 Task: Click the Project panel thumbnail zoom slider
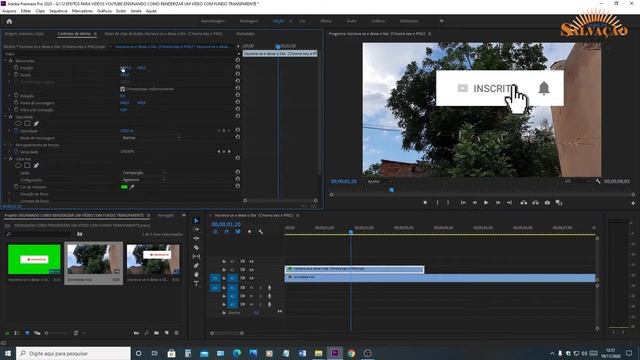[56, 333]
